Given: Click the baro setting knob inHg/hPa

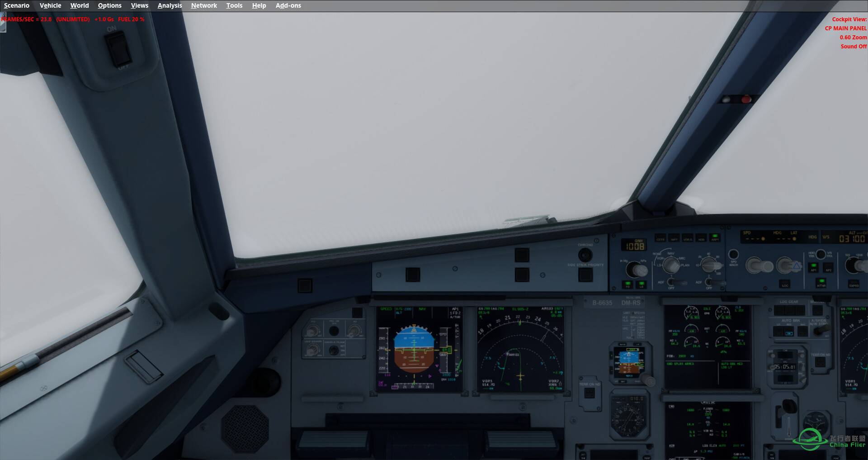Looking at the screenshot, I should (x=637, y=270).
